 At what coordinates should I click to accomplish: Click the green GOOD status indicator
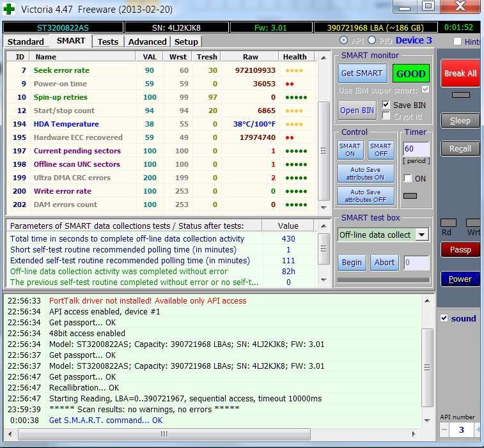410,73
